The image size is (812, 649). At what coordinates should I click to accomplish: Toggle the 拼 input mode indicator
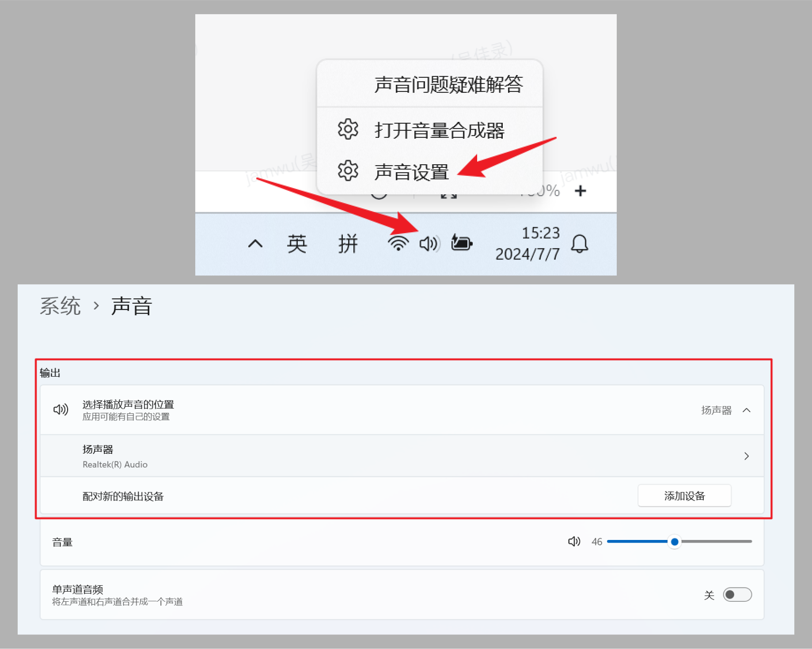coord(348,244)
